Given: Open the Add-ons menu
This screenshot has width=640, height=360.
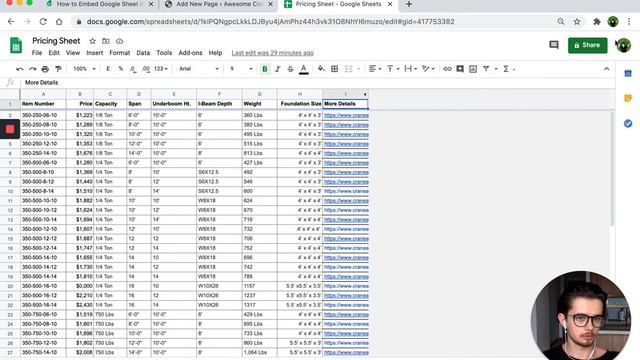Looking at the screenshot, I should pos(190,53).
